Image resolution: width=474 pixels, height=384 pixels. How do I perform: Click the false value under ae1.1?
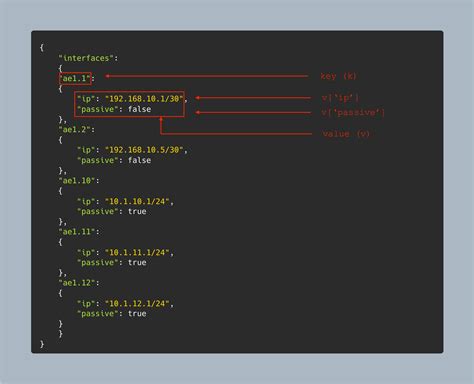pyautogui.click(x=139, y=109)
